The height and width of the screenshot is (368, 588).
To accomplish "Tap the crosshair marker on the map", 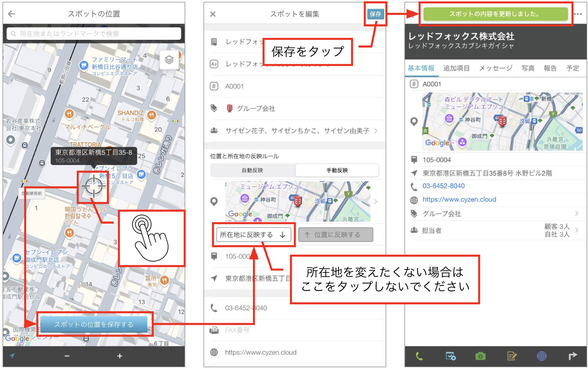I will (x=93, y=187).
